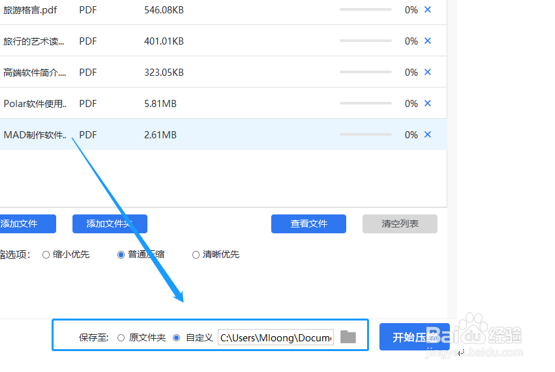The height and width of the screenshot is (372, 555).
Task: Click progress bar of 2.61MB file
Action: click(x=366, y=134)
